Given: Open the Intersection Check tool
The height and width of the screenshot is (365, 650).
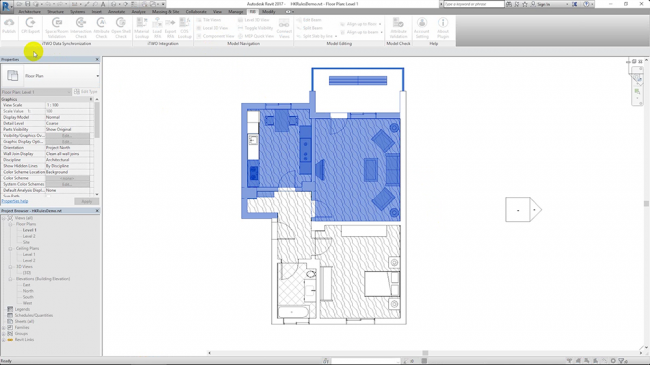Looking at the screenshot, I should click(81, 28).
